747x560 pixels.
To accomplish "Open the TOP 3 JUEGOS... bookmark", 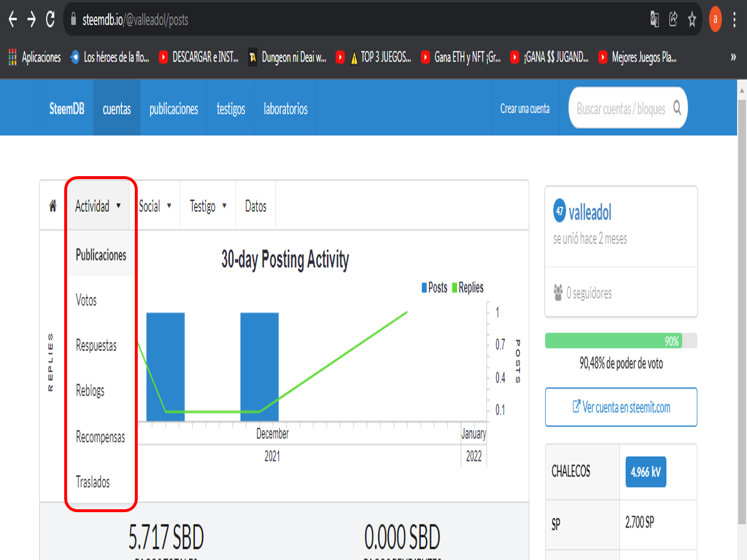I will [x=373, y=57].
